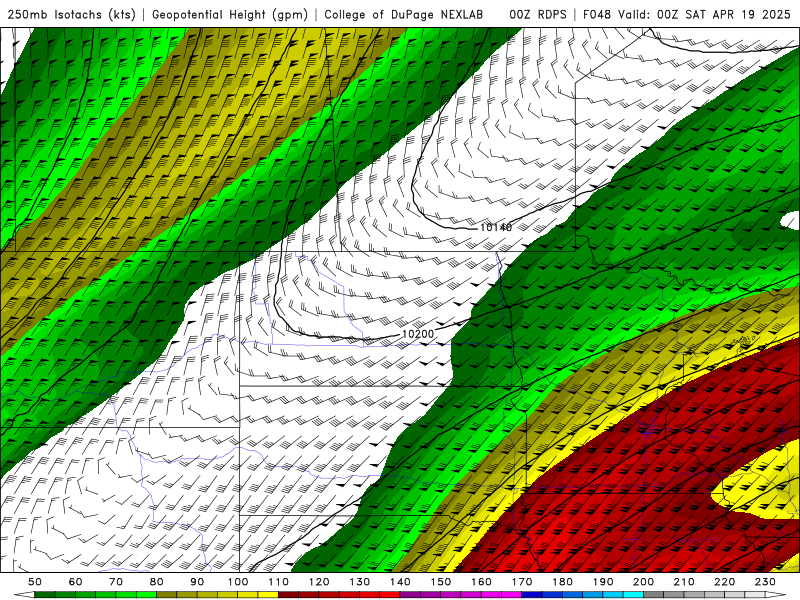This screenshot has width=800, height=600.
Task: Click the 80 value on color scale
Action: (x=157, y=582)
